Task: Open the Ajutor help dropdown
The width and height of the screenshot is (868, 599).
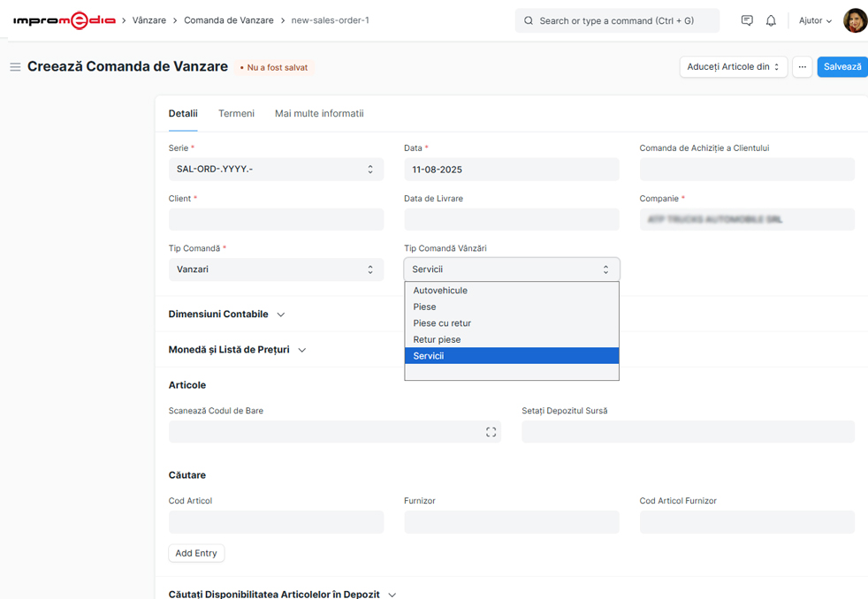Action: [x=815, y=20]
